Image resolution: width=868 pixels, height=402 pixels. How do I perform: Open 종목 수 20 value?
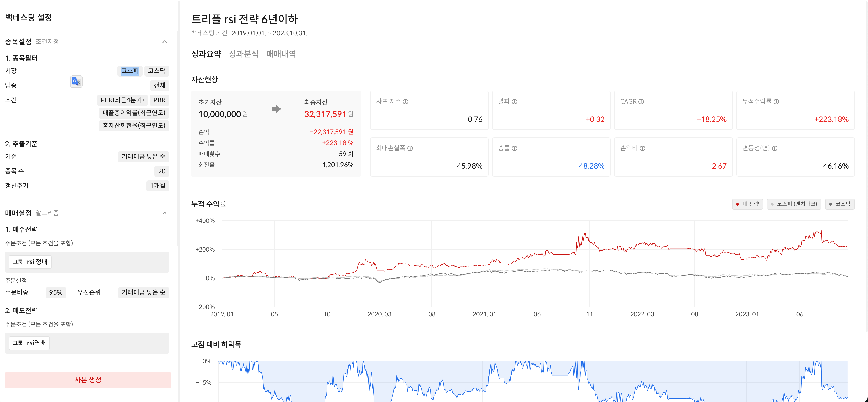(162, 171)
